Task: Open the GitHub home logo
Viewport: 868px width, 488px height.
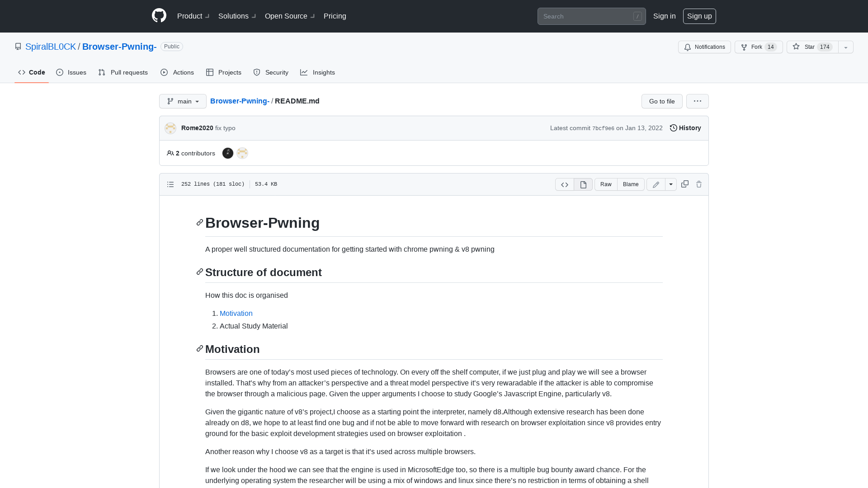Action: pyautogui.click(x=159, y=16)
